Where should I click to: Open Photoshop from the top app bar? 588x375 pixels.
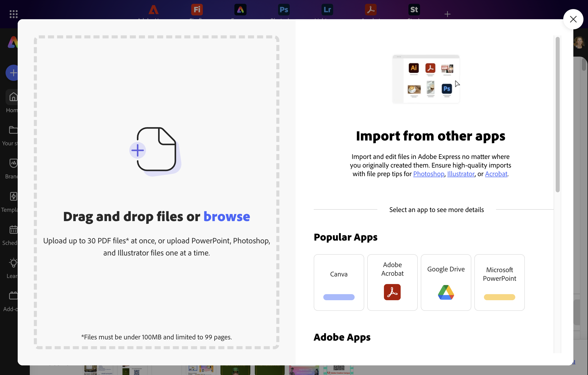(x=284, y=10)
